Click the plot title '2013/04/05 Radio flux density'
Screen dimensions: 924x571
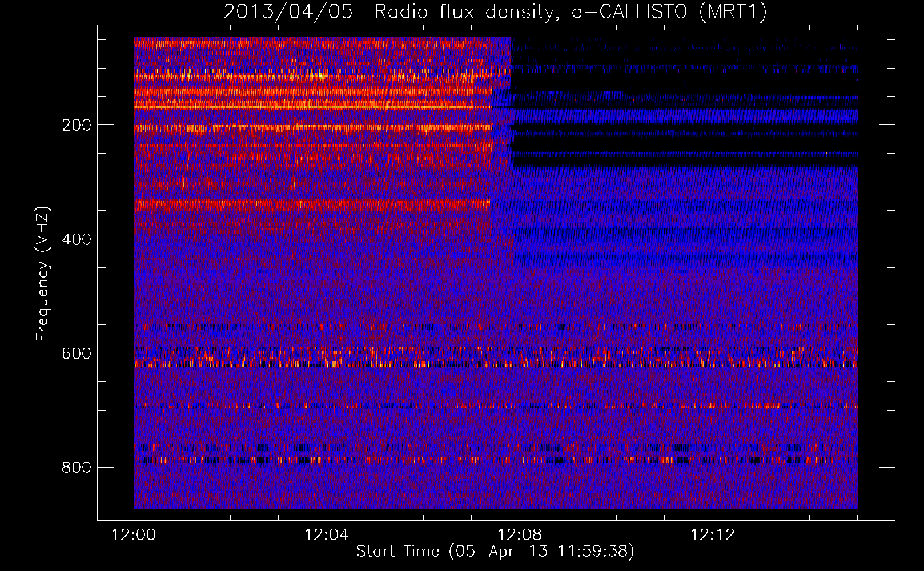[x=495, y=11]
